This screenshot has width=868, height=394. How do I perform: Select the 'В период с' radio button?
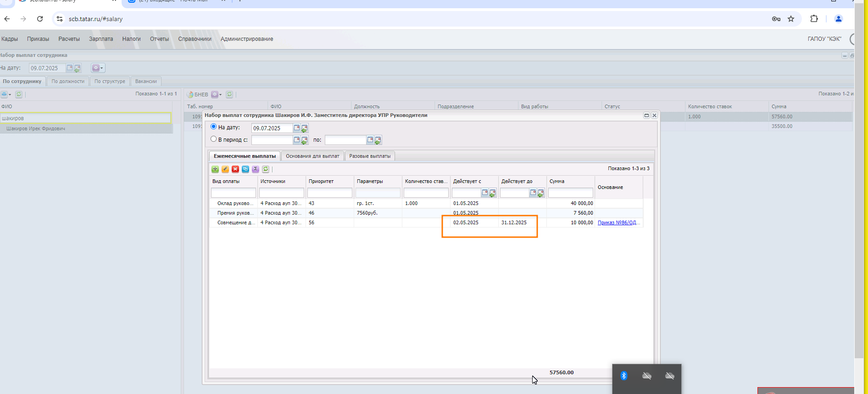(213, 139)
